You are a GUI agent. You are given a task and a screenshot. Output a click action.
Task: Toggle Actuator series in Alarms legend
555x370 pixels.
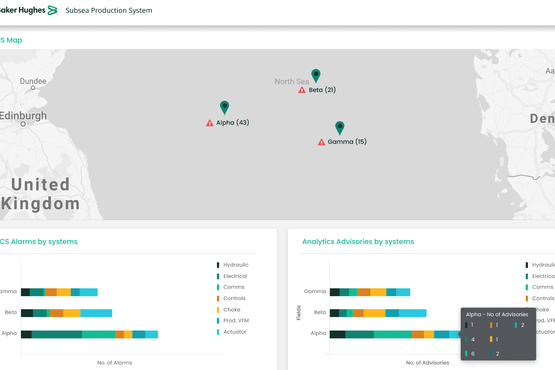click(x=231, y=332)
